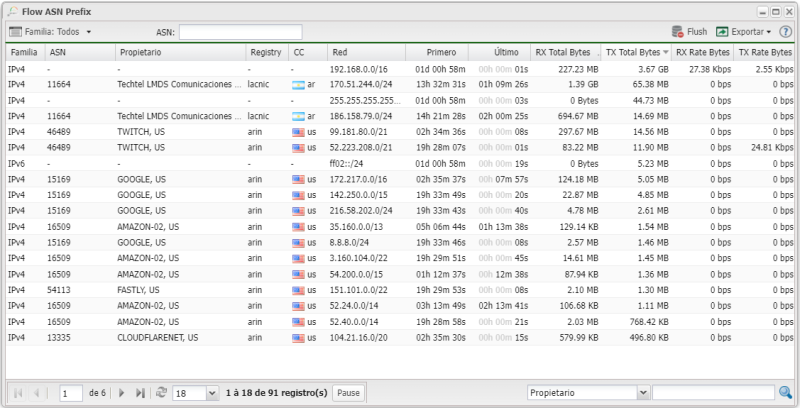Screen dimensions: 800x408
Task: Sort by the Primero column header
Action: pos(437,52)
